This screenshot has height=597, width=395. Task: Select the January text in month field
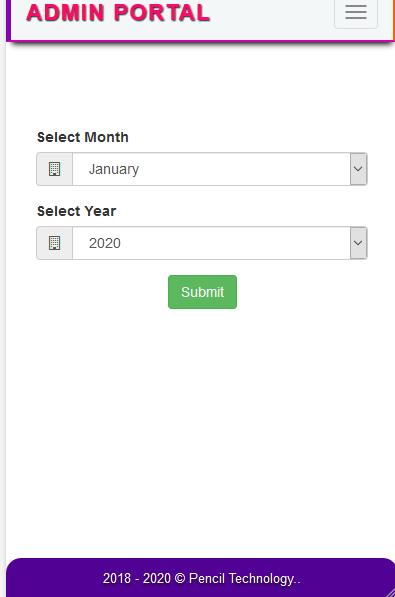[x=114, y=169]
